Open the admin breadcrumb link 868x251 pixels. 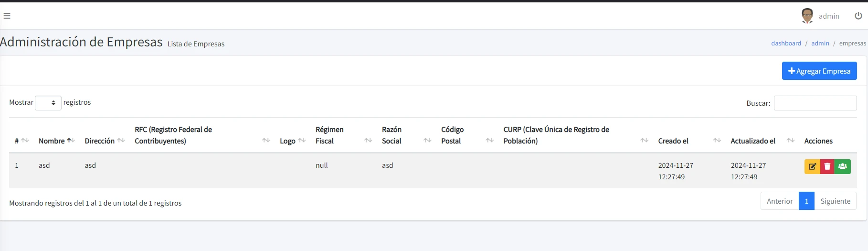point(820,43)
